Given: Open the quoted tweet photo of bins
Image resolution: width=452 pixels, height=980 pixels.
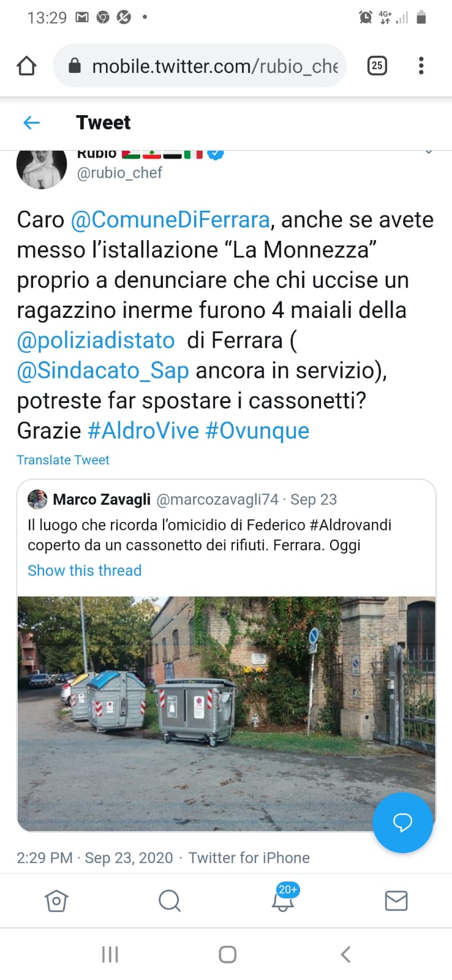Looking at the screenshot, I should click(x=226, y=714).
